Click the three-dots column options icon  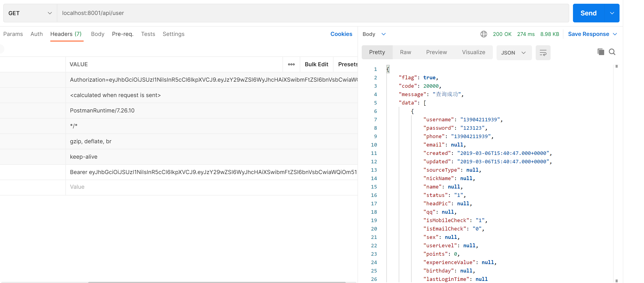click(x=291, y=64)
